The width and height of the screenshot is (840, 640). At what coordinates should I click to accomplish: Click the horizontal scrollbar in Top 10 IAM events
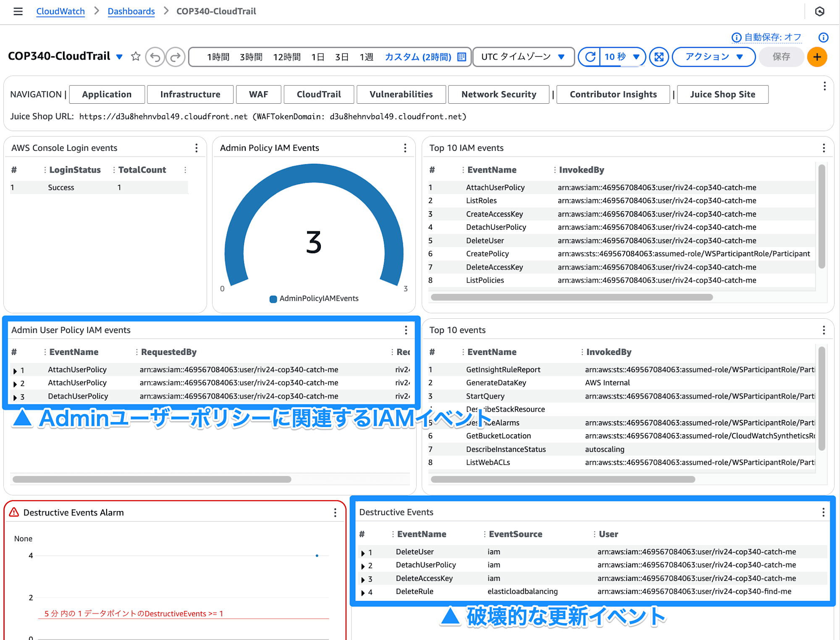[x=572, y=297]
